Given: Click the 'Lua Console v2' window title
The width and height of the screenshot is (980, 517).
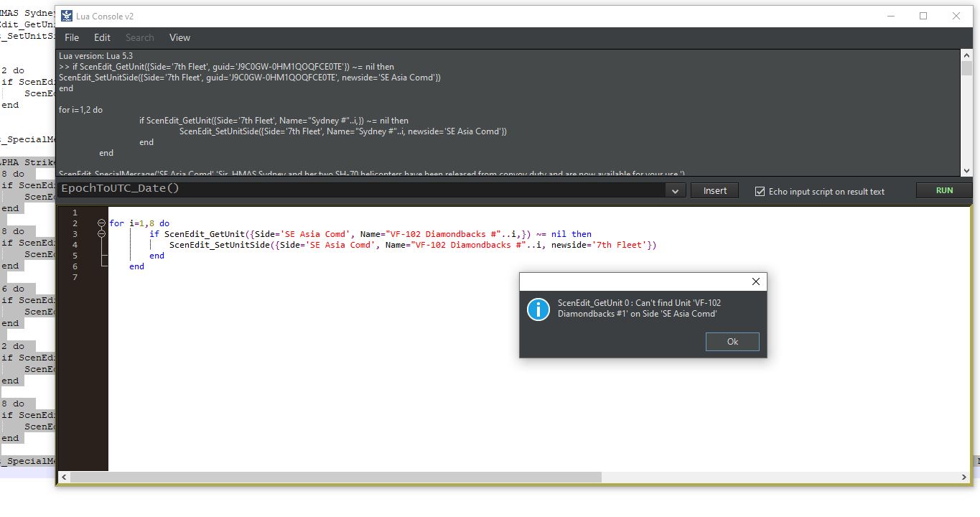Looking at the screenshot, I should click(106, 16).
